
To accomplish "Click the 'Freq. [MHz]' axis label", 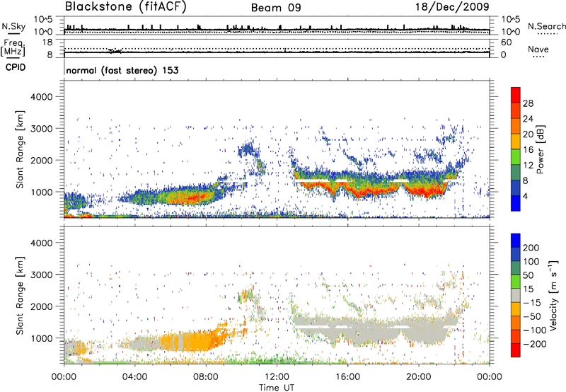I will [x=13, y=48].
